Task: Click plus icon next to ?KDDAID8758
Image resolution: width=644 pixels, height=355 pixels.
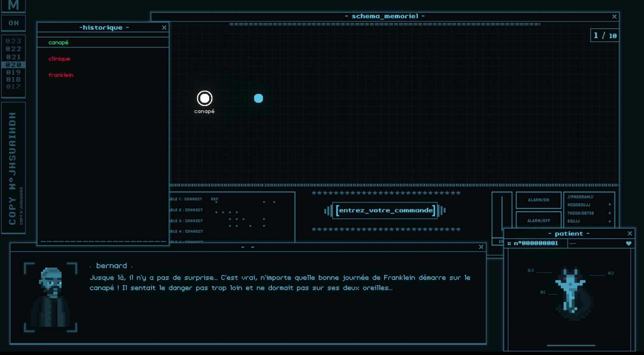Action: (x=609, y=213)
